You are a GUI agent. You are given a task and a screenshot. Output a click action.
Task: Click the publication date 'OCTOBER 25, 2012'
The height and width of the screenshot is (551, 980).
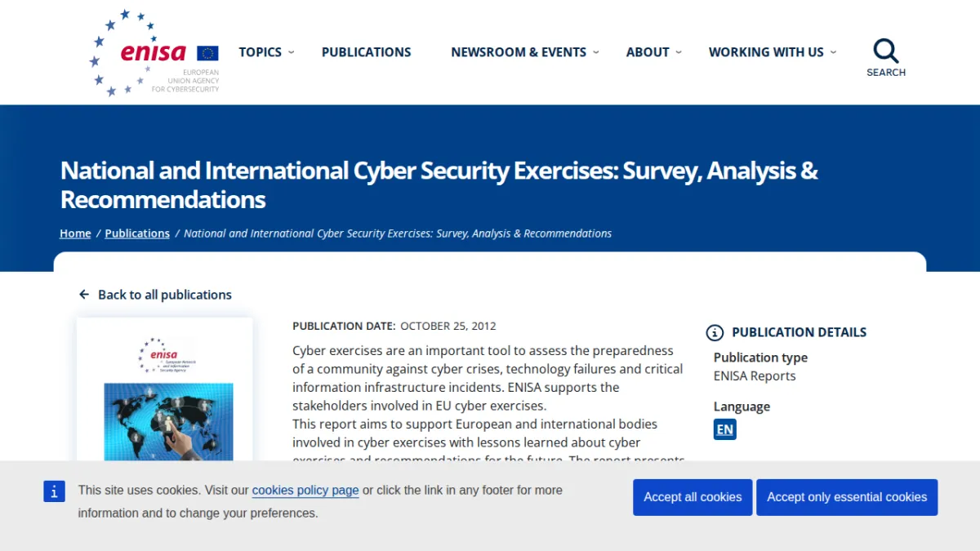click(448, 326)
